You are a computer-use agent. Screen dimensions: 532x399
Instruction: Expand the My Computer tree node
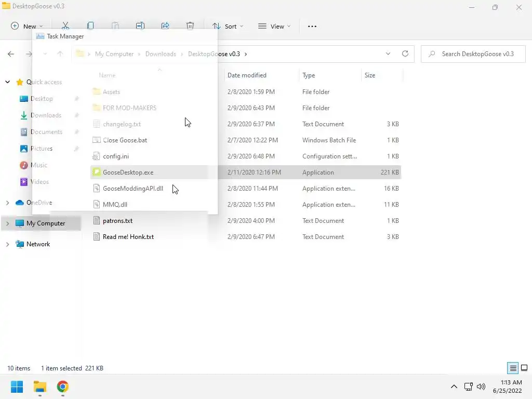(7, 223)
